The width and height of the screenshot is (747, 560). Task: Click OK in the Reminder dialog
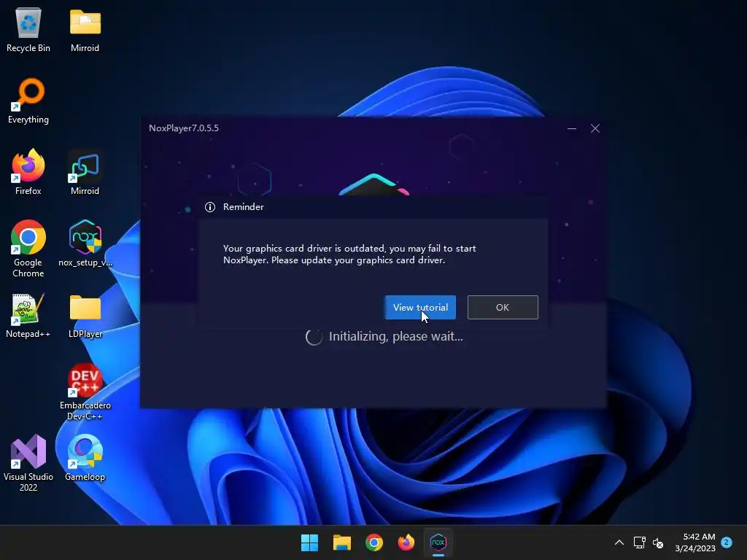(503, 307)
